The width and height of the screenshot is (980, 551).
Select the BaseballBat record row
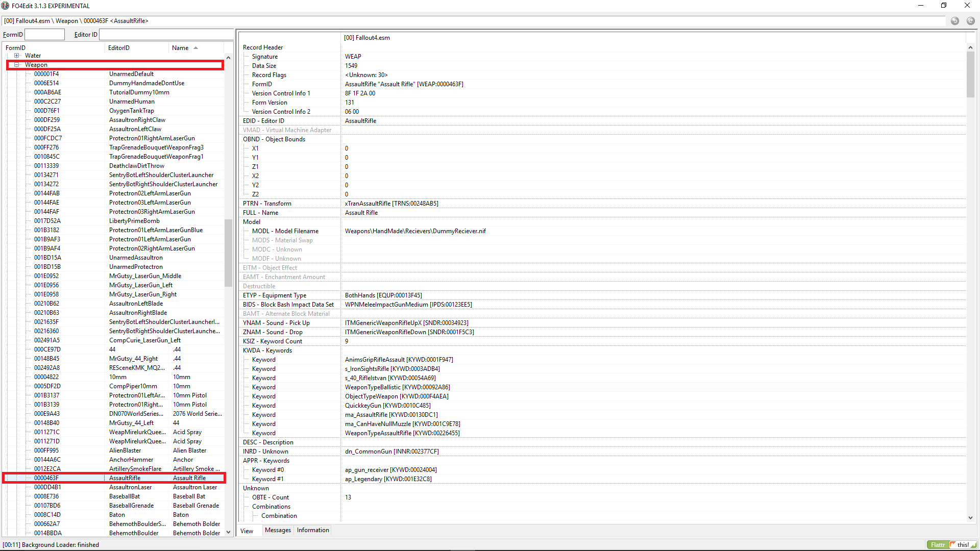coord(125,496)
